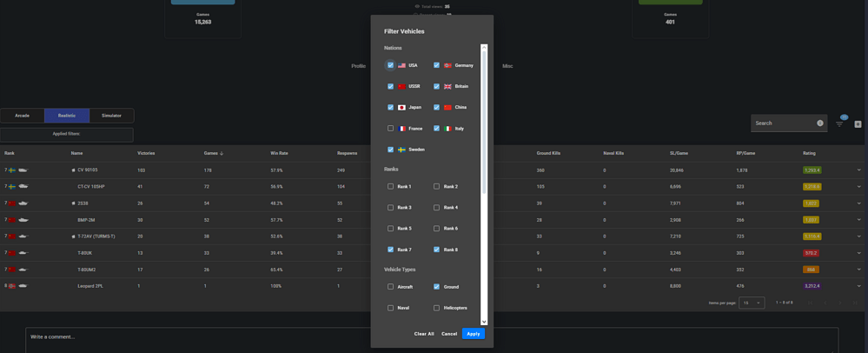Click the Japan flag icon in the filter
The width and height of the screenshot is (868, 353).
(401, 108)
